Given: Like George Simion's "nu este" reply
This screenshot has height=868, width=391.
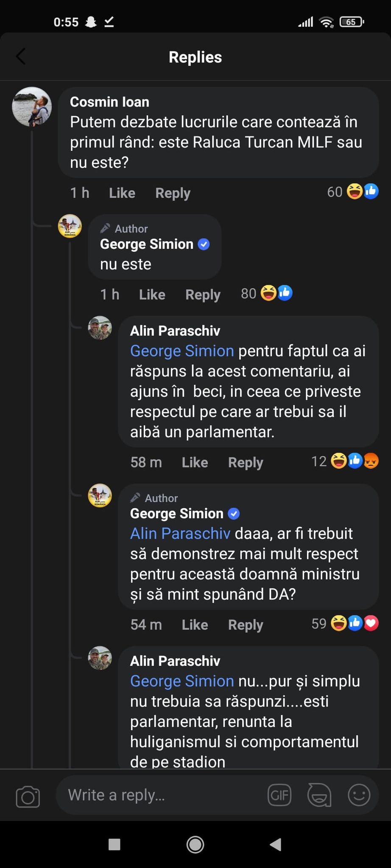Looking at the screenshot, I should pos(152,295).
